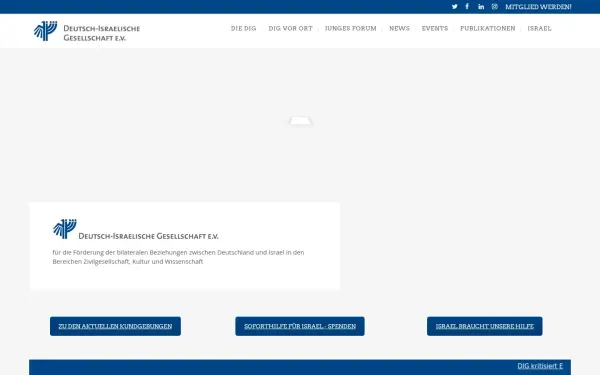Click the logo inside the white info card
The width and height of the screenshot is (600, 375).
(x=136, y=230)
